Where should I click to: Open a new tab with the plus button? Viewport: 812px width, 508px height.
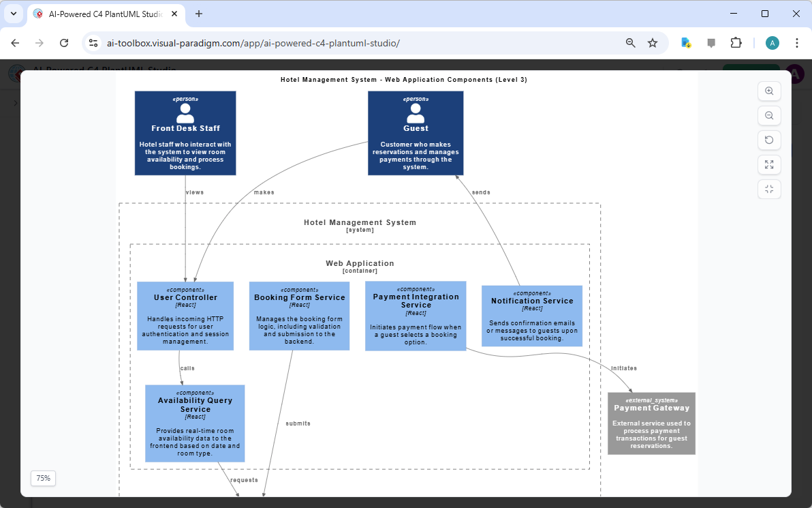pyautogui.click(x=198, y=14)
